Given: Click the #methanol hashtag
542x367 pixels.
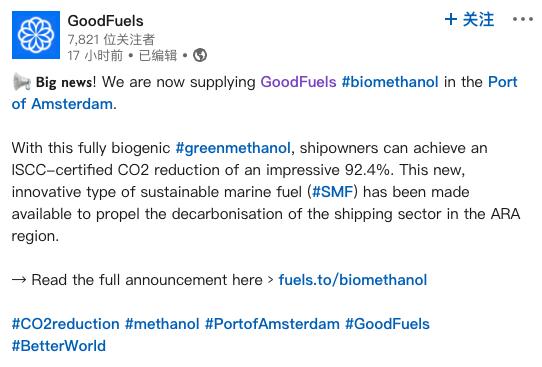Looking at the screenshot, I should click(162, 324).
